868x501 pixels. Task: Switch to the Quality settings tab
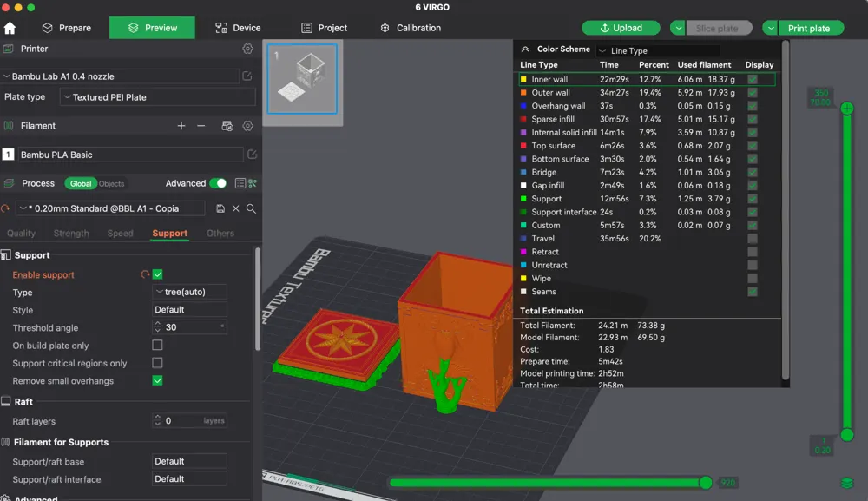click(x=21, y=233)
